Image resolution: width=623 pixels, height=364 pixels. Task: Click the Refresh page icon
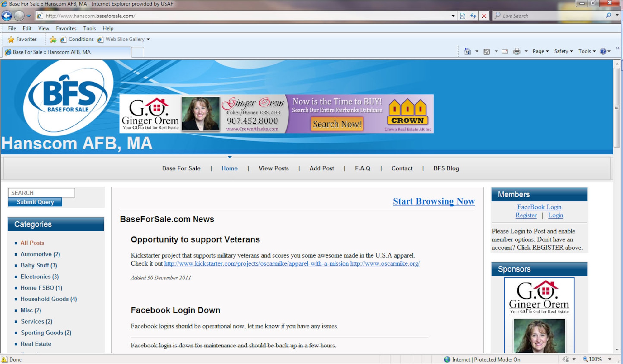click(473, 16)
